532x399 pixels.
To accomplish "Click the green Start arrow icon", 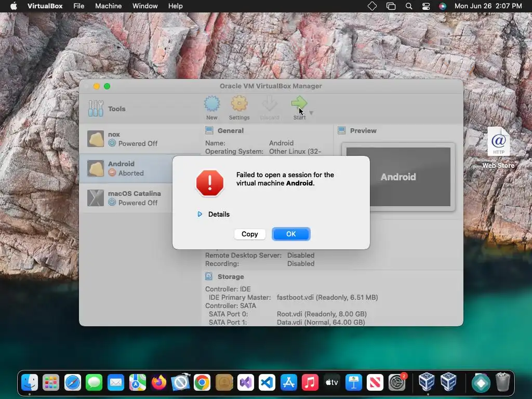I will (x=299, y=103).
